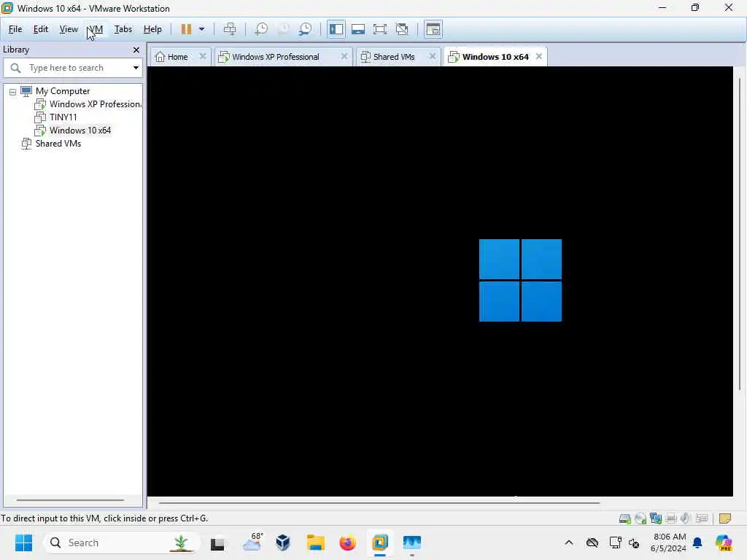Toggle the library sidebar view
Image resolution: width=747 pixels, height=560 pixels.
(x=336, y=29)
